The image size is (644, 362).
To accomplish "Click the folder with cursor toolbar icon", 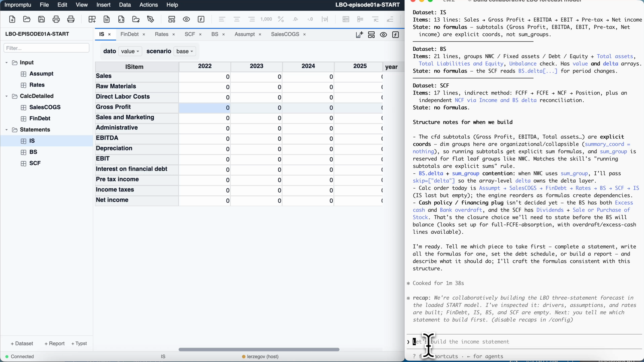I will click(x=136, y=19).
